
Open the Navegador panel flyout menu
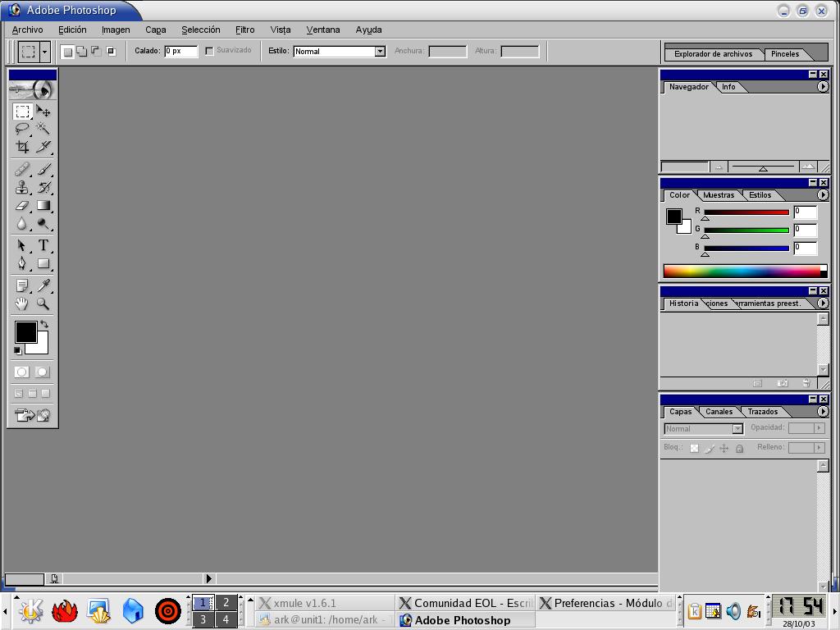pos(823,87)
